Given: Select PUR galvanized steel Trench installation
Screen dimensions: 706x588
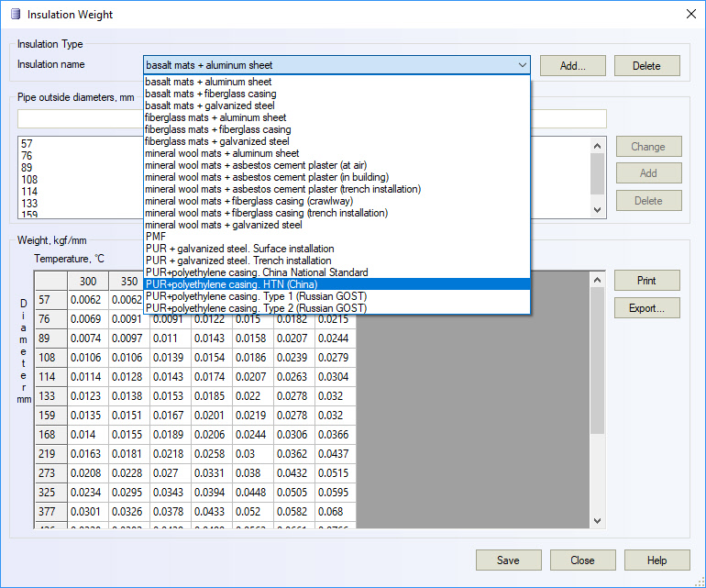Looking at the screenshot, I should click(336, 261).
